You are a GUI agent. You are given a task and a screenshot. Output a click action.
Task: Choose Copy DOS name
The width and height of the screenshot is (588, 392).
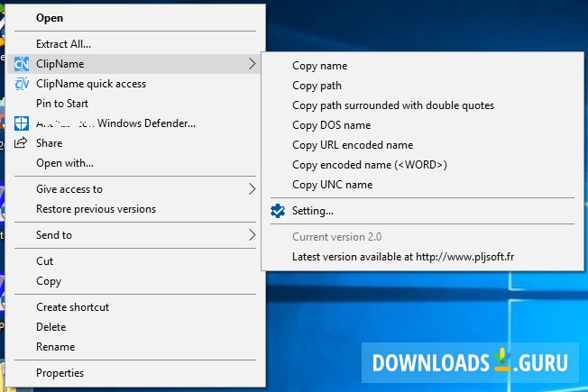pyautogui.click(x=423, y=125)
